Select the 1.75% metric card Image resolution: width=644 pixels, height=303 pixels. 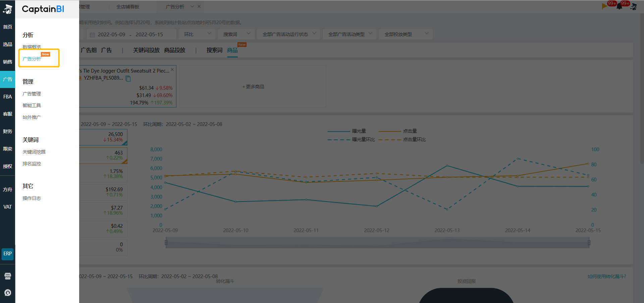[x=103, y=174]
